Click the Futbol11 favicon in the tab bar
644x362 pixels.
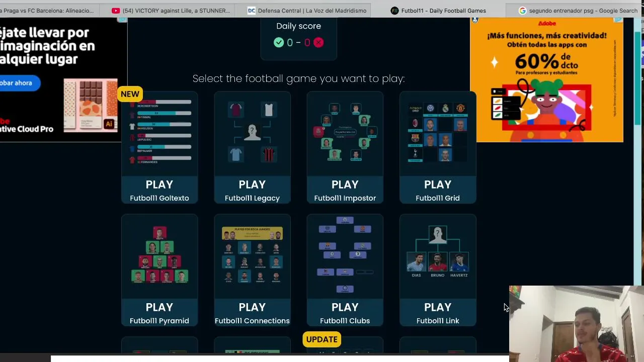click(394, 11)
